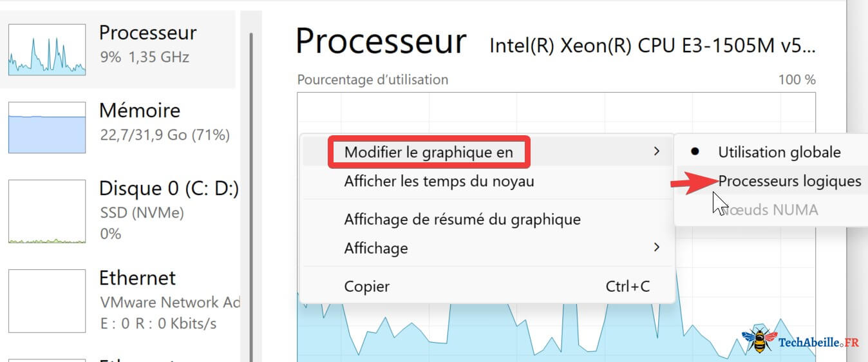The image size is (868, 362).
Task: Pick the Nœuds NUMA option
Action: coord(770,210)
